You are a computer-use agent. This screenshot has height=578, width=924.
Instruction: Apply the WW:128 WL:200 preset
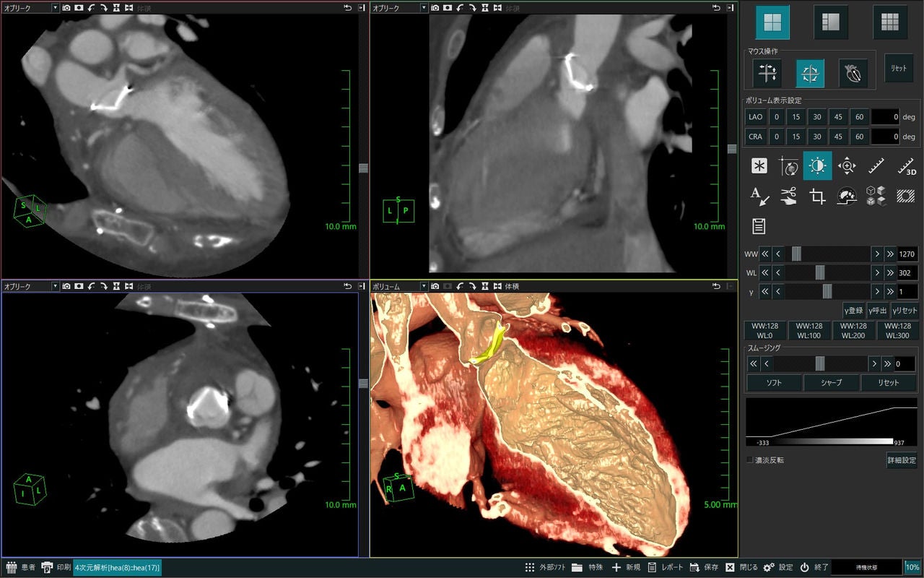pos(853,330)
